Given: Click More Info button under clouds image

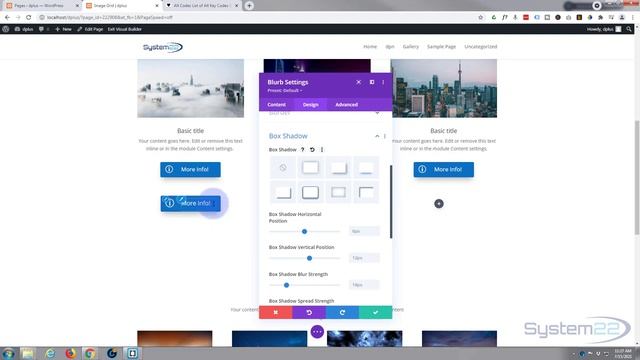Looking at the screenshot, I should 190,169.
